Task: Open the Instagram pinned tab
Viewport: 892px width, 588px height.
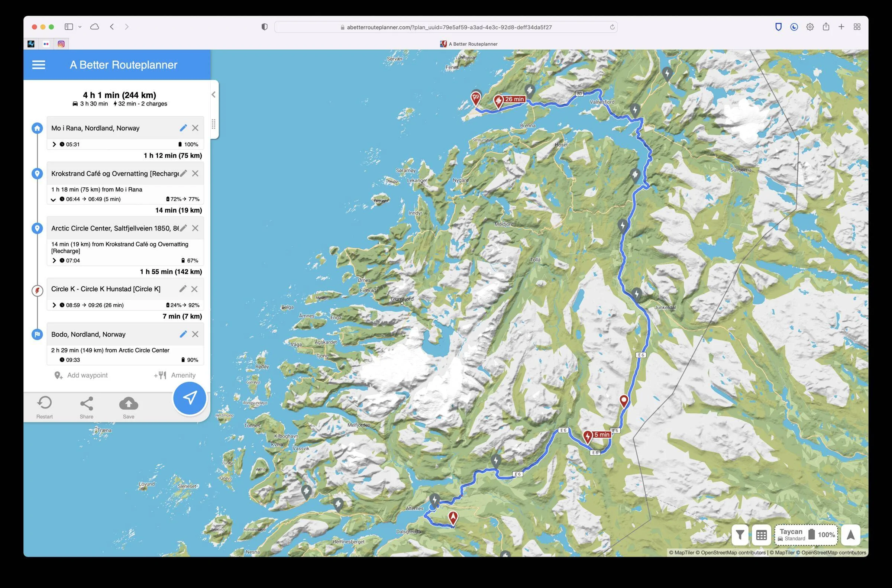Action: [61, 44]
